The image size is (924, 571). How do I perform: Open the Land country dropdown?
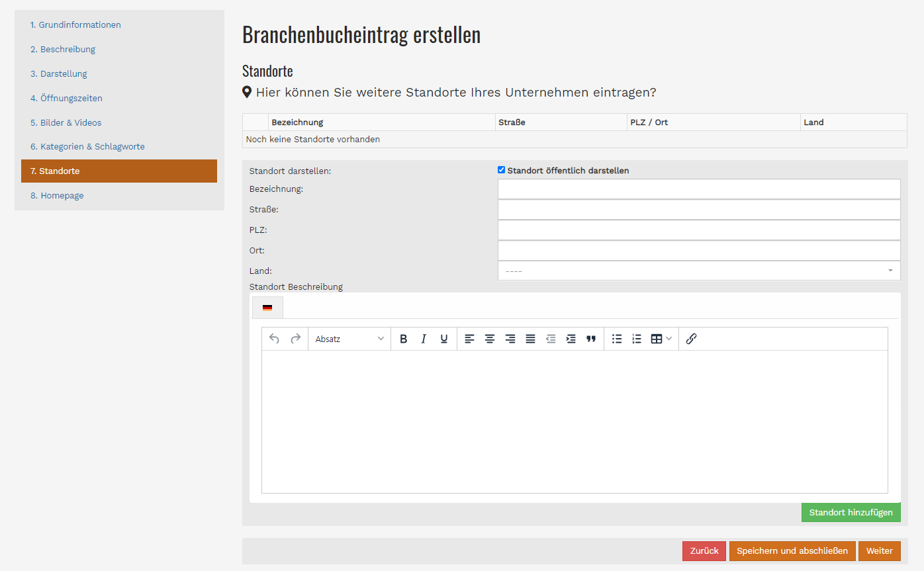point(699,271)
